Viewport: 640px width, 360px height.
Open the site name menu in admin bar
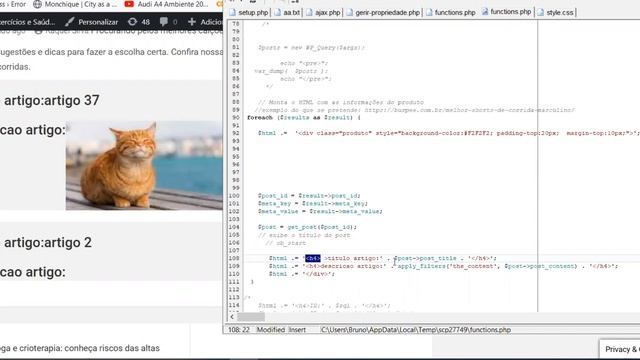pos(27,22)
